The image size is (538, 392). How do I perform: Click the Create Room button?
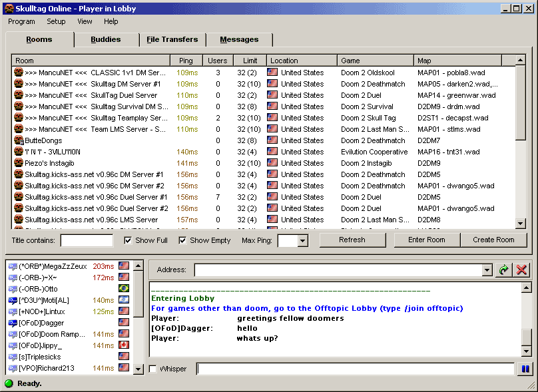click(493, 240)
